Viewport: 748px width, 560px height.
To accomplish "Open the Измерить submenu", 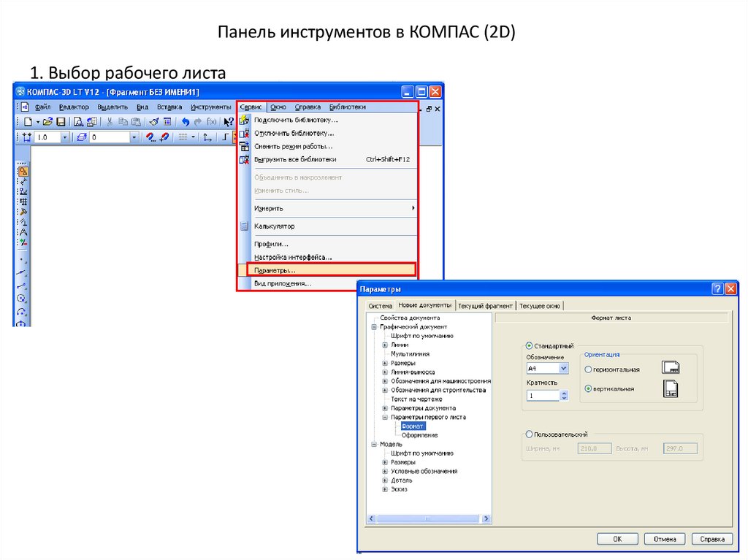I will click(x=327, y=209).
